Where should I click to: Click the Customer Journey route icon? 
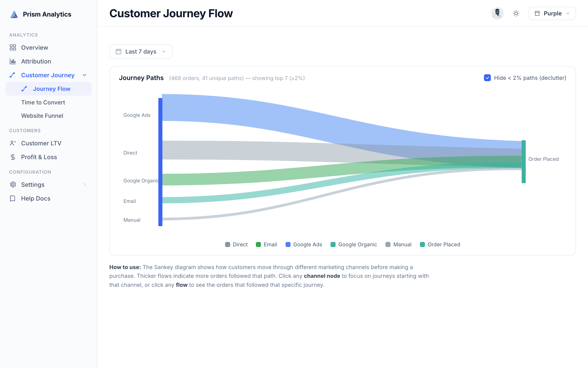coord(12,75)
